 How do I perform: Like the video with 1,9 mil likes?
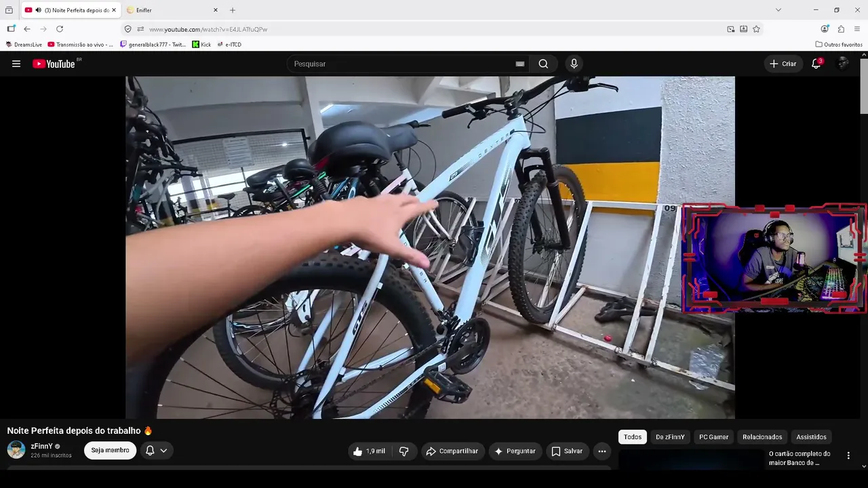369,451
